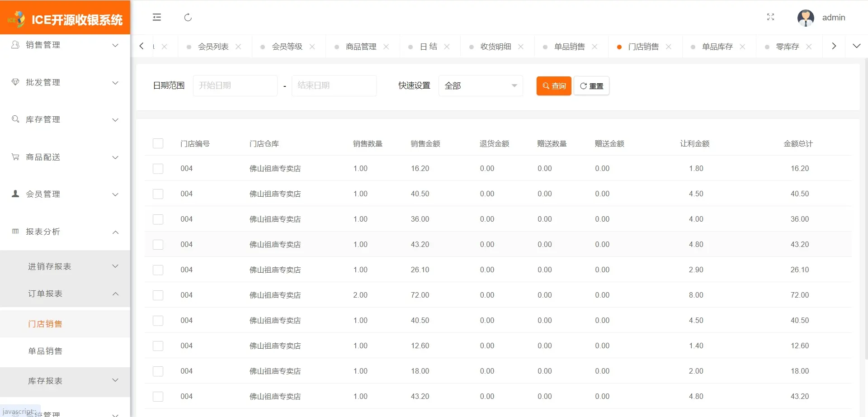Close the 会员等级 tab
The image size is (868, 417).
point(312,47)
